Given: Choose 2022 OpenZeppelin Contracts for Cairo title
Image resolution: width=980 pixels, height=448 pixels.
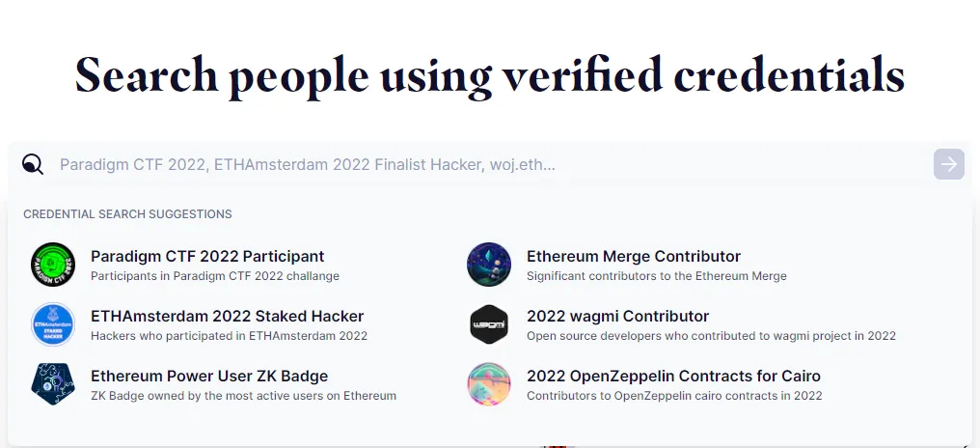Looking at the screenshot, I should pyautogui.click(x=673, y=377).
